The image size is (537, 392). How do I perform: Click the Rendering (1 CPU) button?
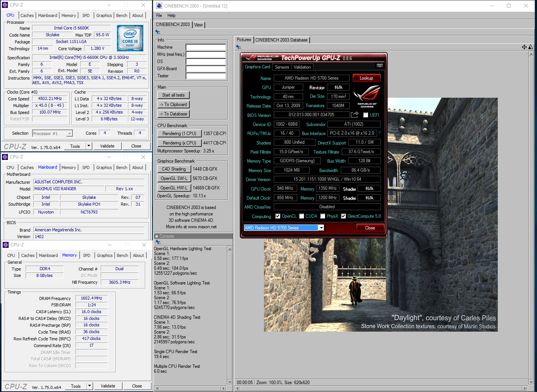pyautogui.click(x=180, y=134)
